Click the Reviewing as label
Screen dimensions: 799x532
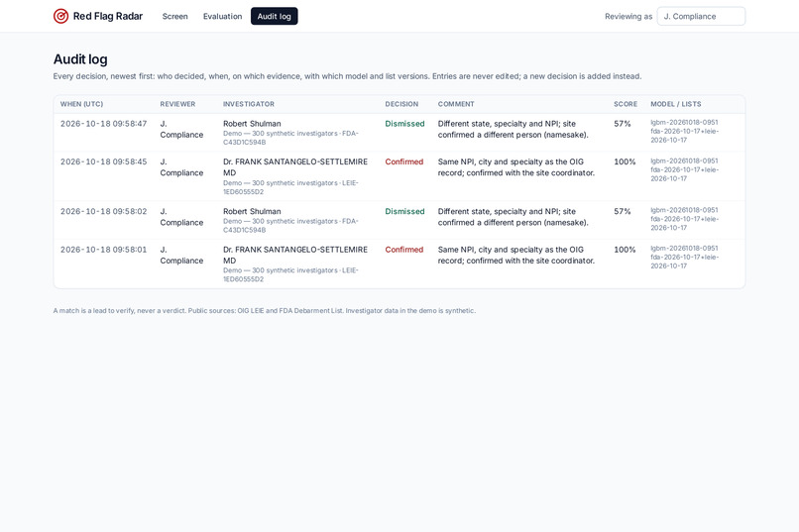628,16
